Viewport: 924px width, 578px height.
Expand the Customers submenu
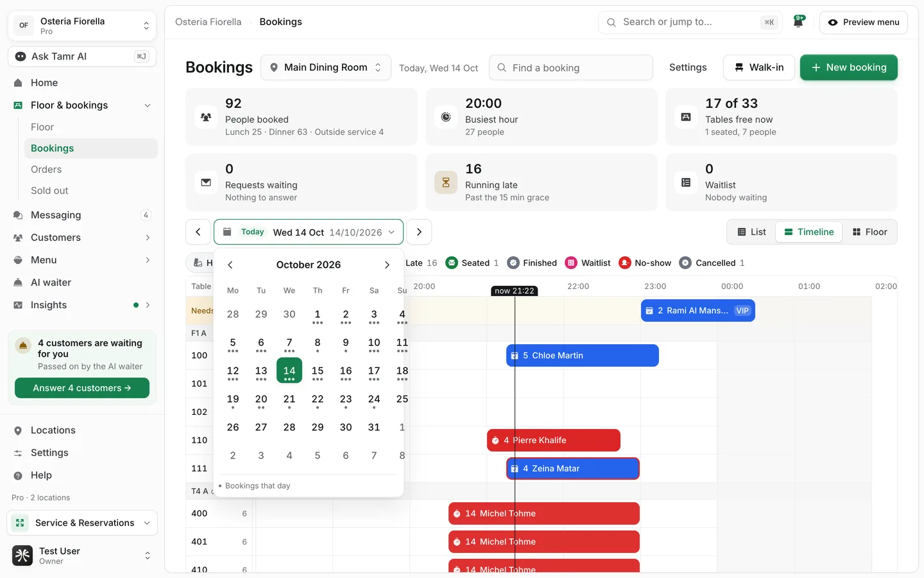(x=148, y=238)
